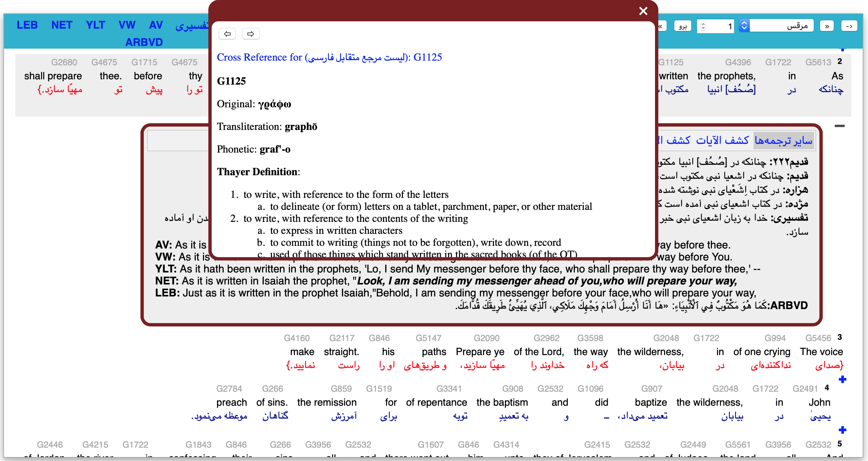Click verse number 4
The width and height of the screenshot is (868, 461).
tap(827, 388)
